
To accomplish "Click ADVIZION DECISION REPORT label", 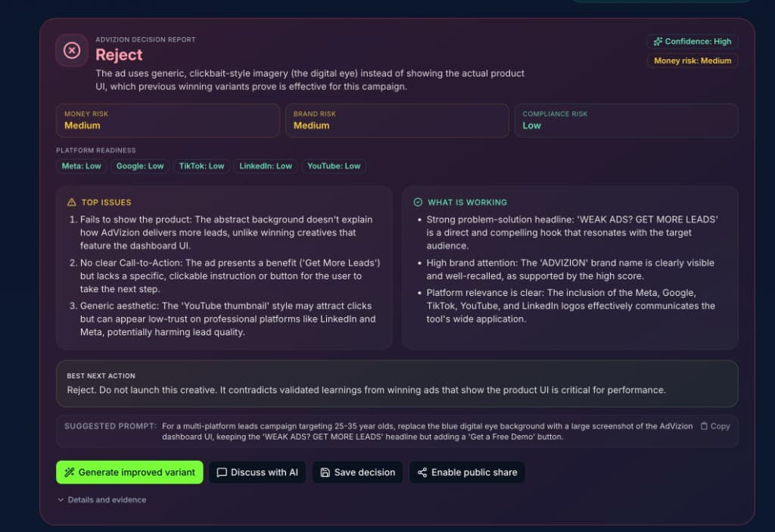I will tap(145, 39).
